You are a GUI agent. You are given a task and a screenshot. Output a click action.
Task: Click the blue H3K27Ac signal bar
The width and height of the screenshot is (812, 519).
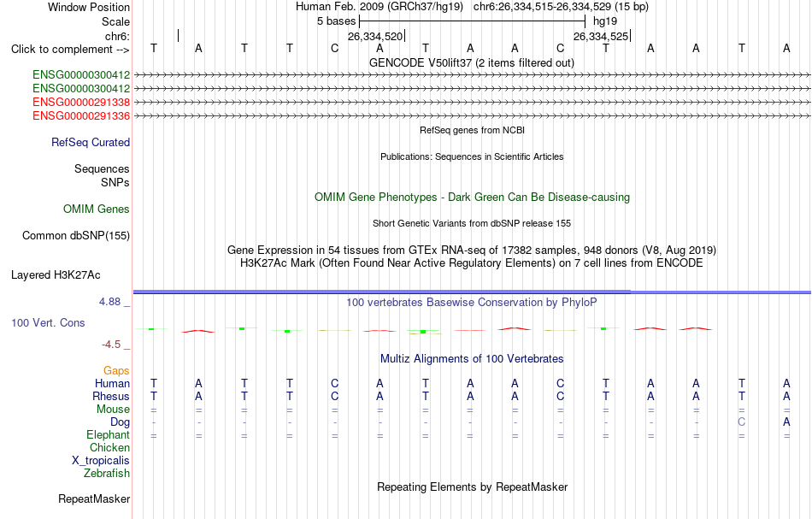coord(472,292)
